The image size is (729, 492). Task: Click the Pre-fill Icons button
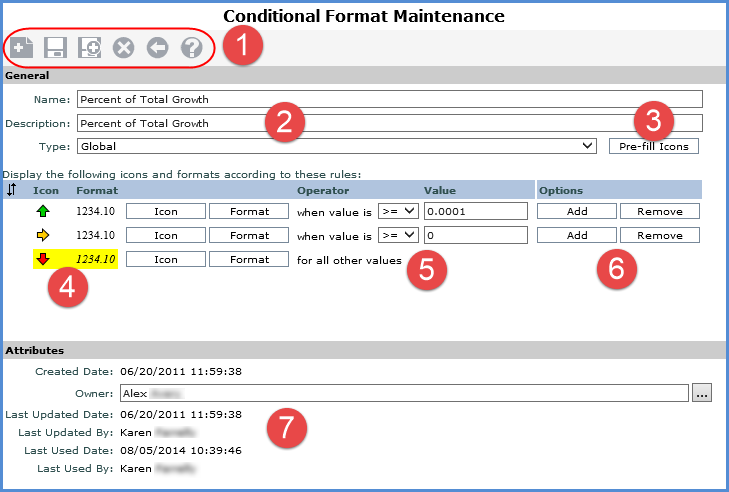click(654, 146)
